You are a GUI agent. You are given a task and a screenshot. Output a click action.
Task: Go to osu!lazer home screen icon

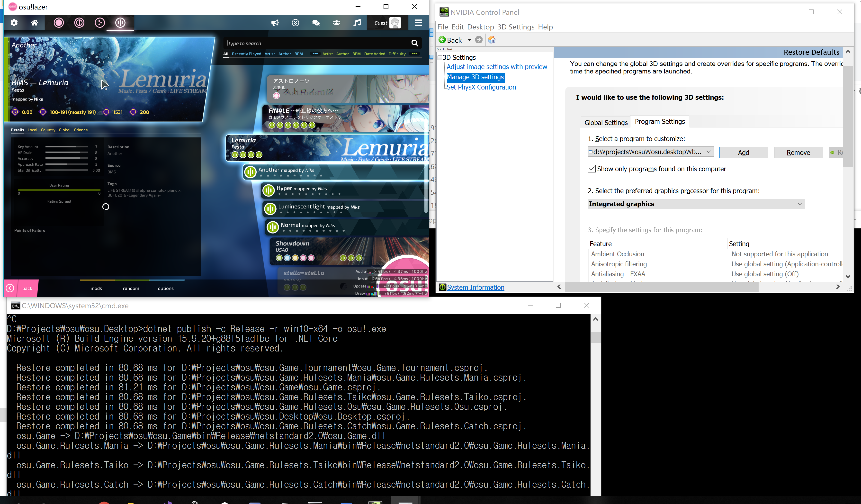(35, 23)
